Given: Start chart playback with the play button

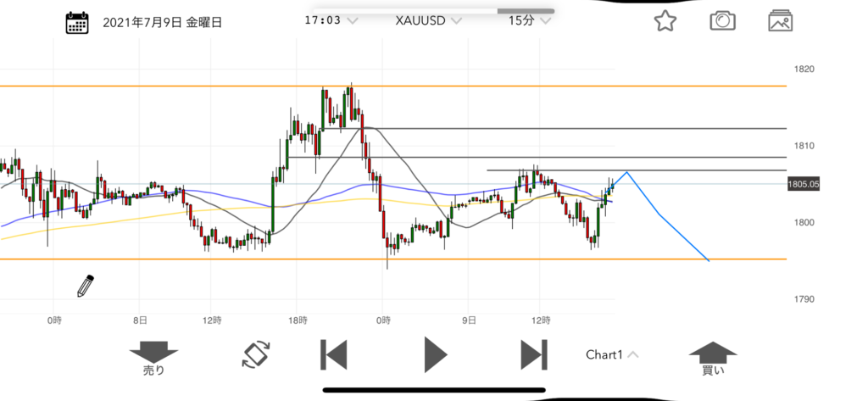Looking at the screenshot, I should (435, 354).
